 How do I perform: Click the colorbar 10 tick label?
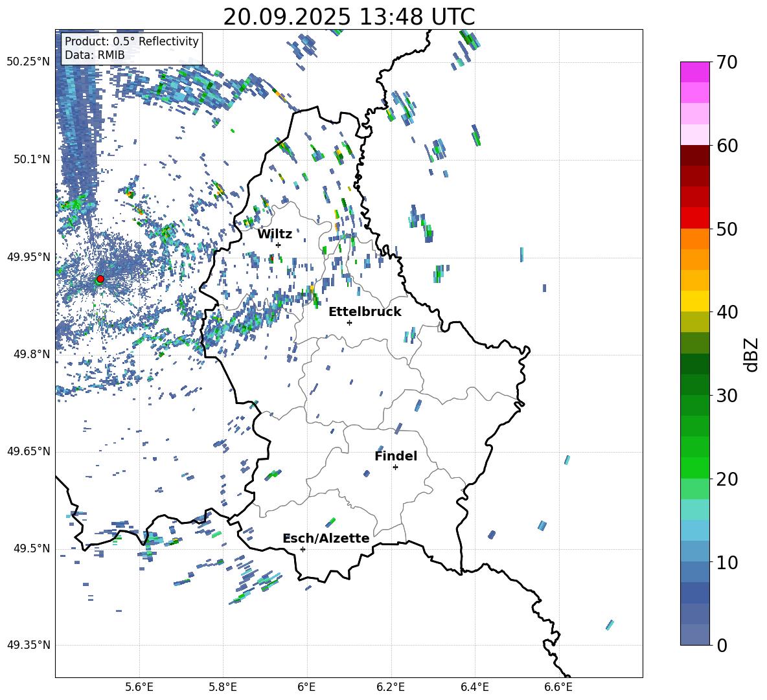(x=727, y=562)
